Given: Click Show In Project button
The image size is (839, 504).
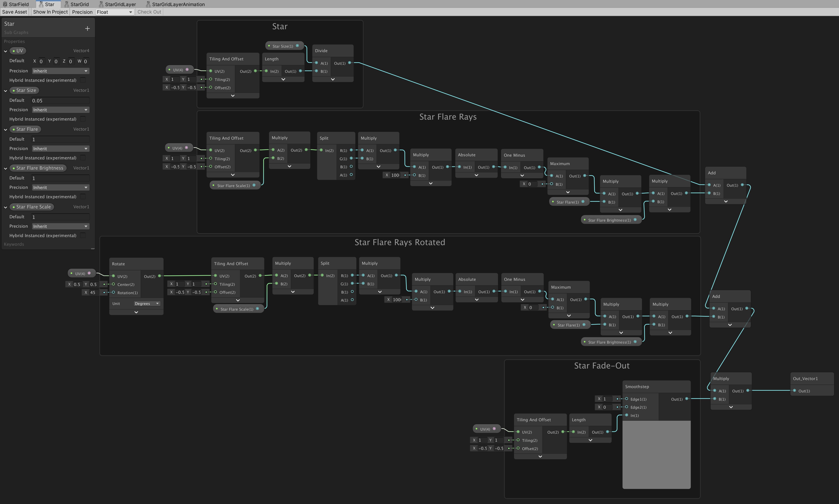Looking at the screenshot, I should (50, 12).
